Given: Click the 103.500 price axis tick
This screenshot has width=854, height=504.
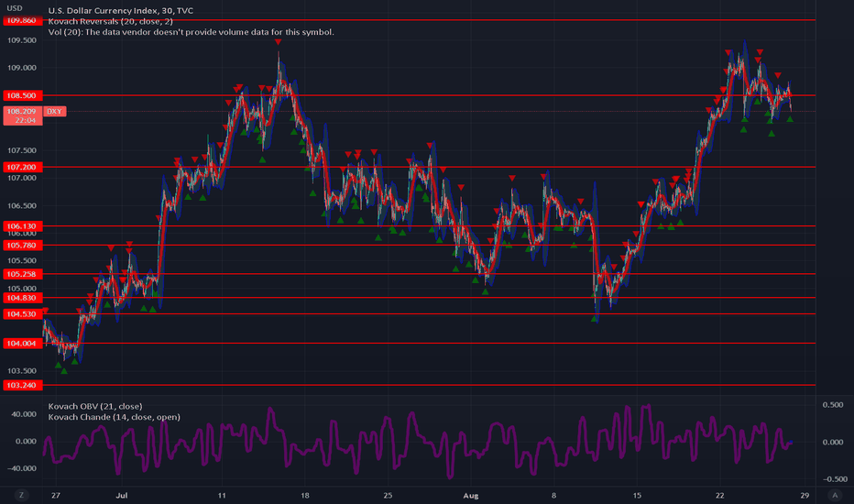Looking at the screenshot, I should tap(22, 370).
